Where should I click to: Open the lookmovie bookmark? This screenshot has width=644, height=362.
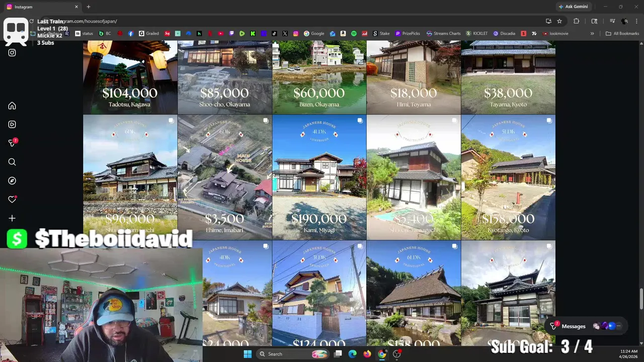tap(555, 34)
